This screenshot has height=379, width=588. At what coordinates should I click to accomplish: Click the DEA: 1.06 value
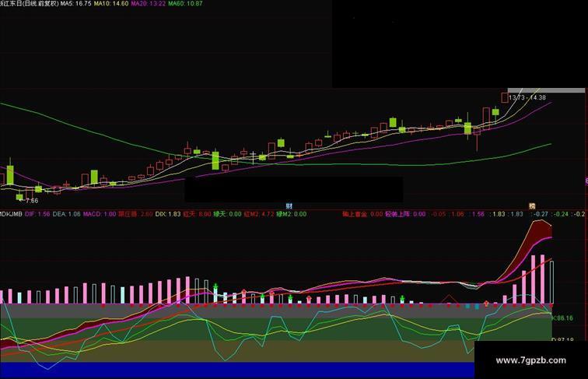66,214
